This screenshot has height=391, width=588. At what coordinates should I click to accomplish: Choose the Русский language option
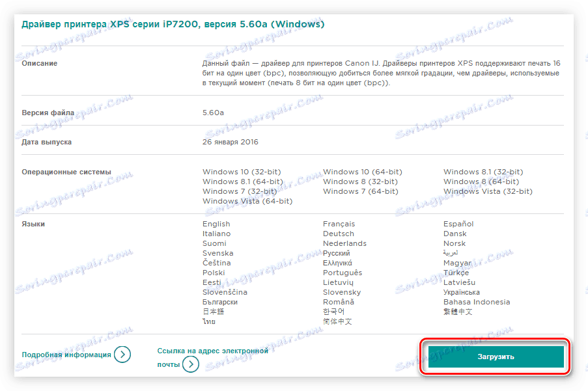339,252
